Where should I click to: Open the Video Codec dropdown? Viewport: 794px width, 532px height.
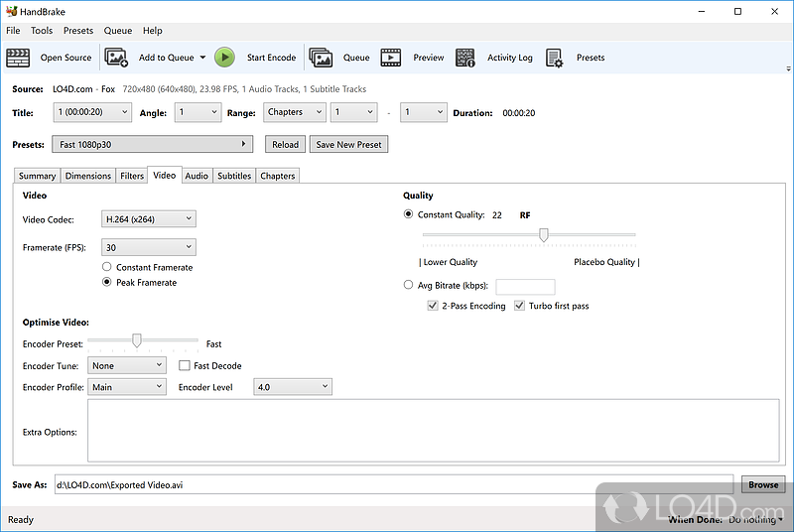148,219
